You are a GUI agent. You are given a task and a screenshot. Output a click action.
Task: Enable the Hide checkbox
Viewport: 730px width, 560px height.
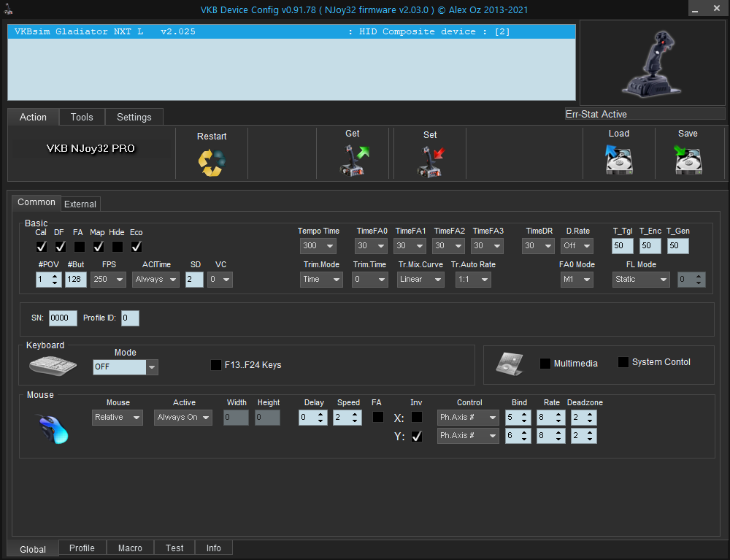(118, 246)
